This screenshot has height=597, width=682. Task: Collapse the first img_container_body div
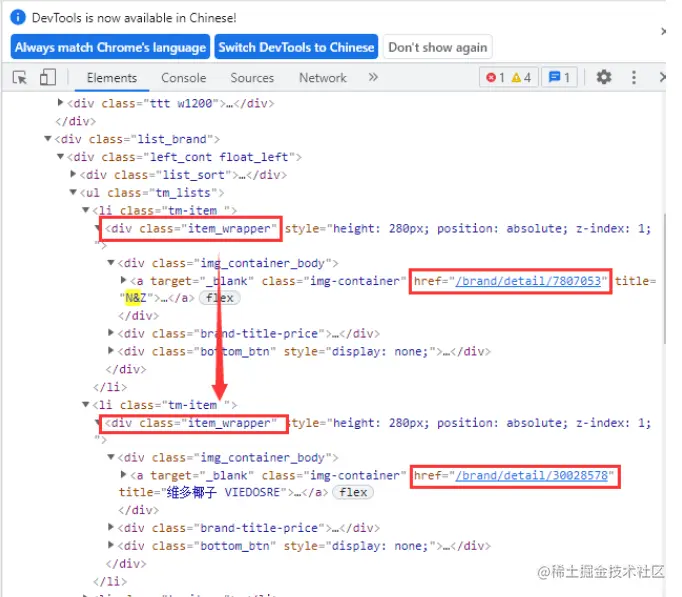(x=111, y=263)
